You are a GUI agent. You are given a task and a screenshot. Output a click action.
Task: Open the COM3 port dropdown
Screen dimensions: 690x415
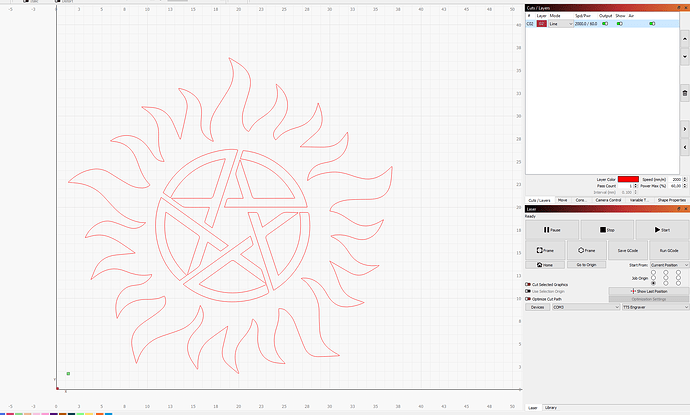pos(586,307)
